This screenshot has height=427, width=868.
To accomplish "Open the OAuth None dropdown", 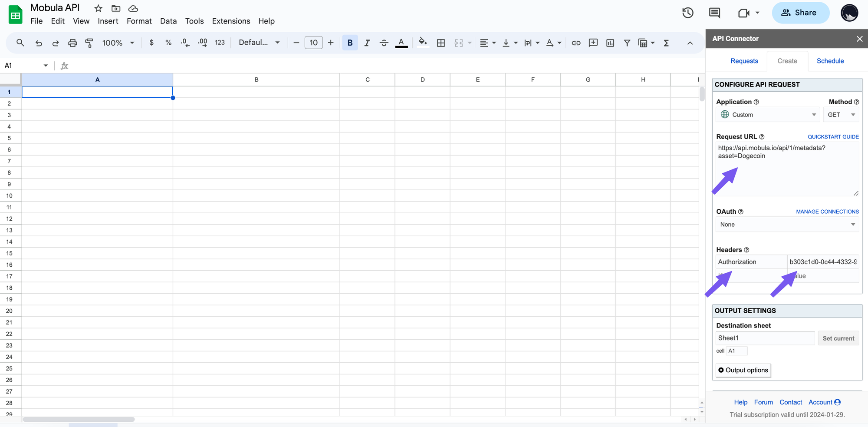I will pyautogui.click(x=787, y=225).
